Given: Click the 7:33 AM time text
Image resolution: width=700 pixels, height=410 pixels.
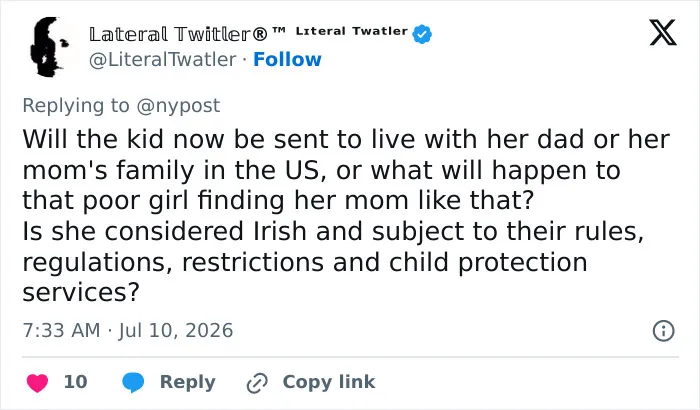Looking at the screenshot, I should [x=61, y=331].
